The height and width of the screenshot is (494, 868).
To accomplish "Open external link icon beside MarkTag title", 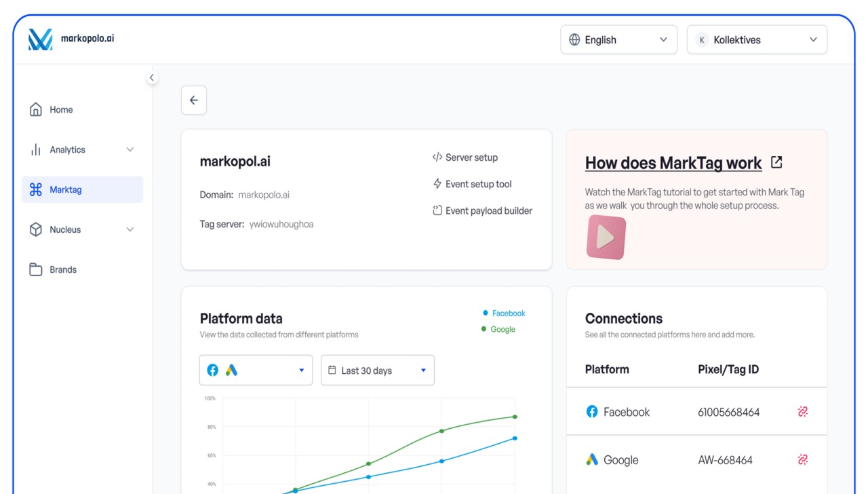I will coord(777,162).
